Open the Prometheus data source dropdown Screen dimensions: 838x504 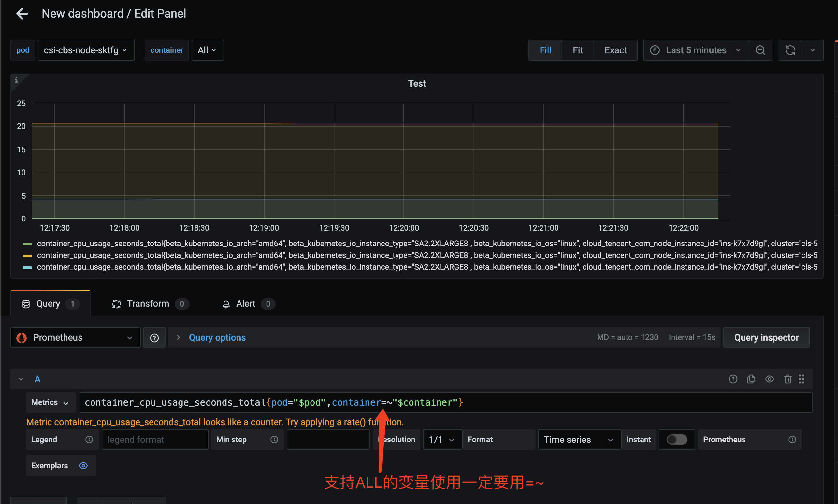(x=76, y=338)
